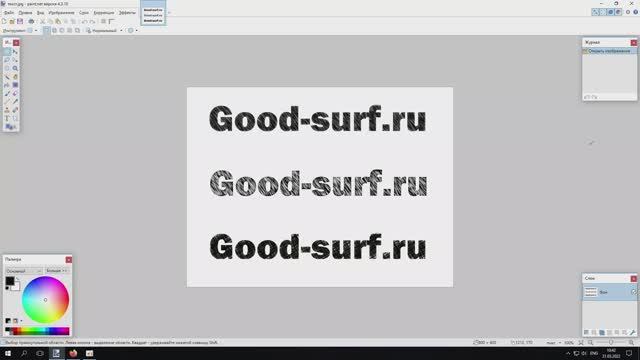
Task: Select the Gradient tool
Action: pyautogui.click(x=15, y=85)
